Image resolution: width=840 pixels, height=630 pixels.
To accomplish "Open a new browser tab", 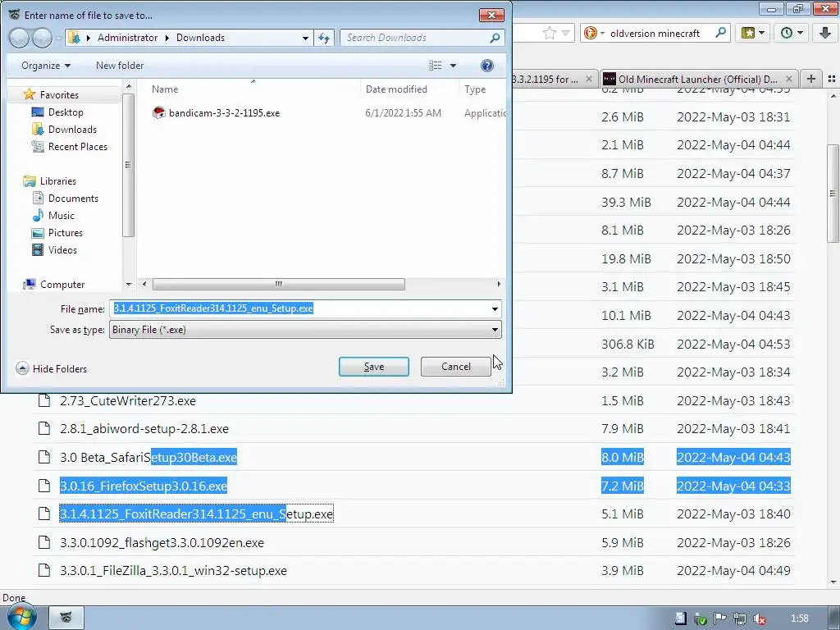I will 811,79.
